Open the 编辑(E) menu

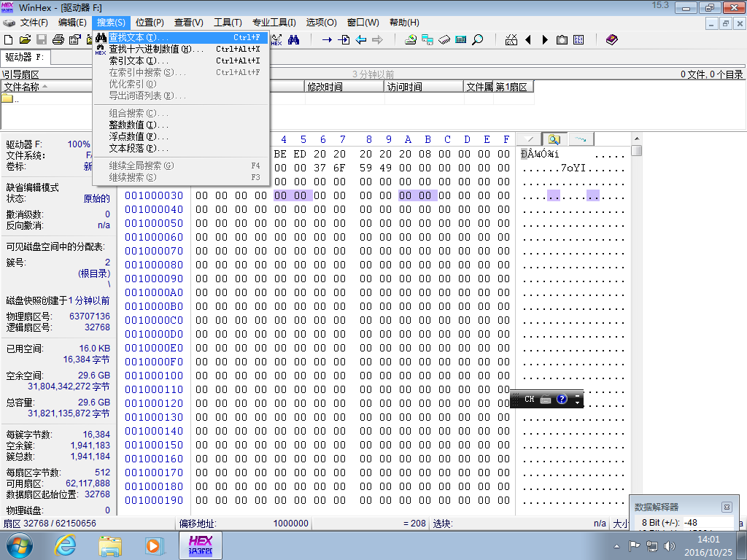(72, 23)
